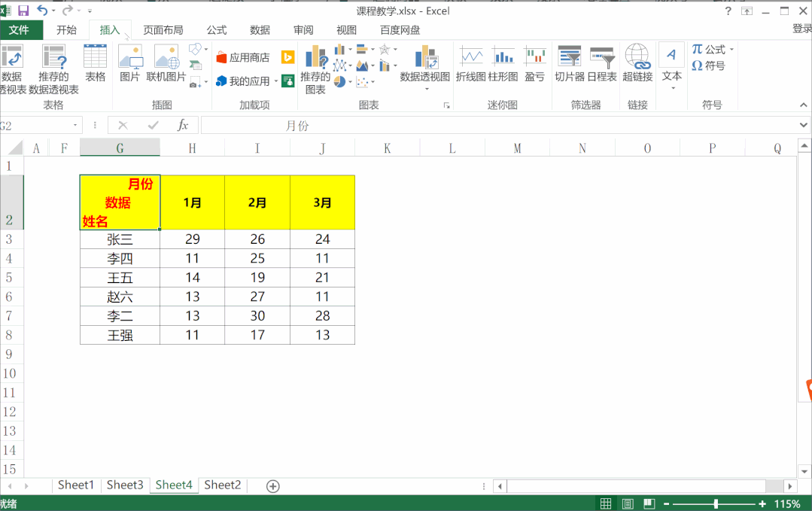This screenshot has width=812, height=511.
Task: Click the Insert Function fx button
Action: pyautogui.click(x=183, y=125)
